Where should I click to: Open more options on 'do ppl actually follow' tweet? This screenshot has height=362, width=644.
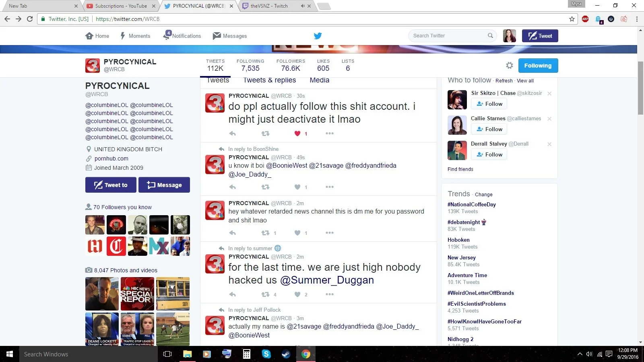330,134
